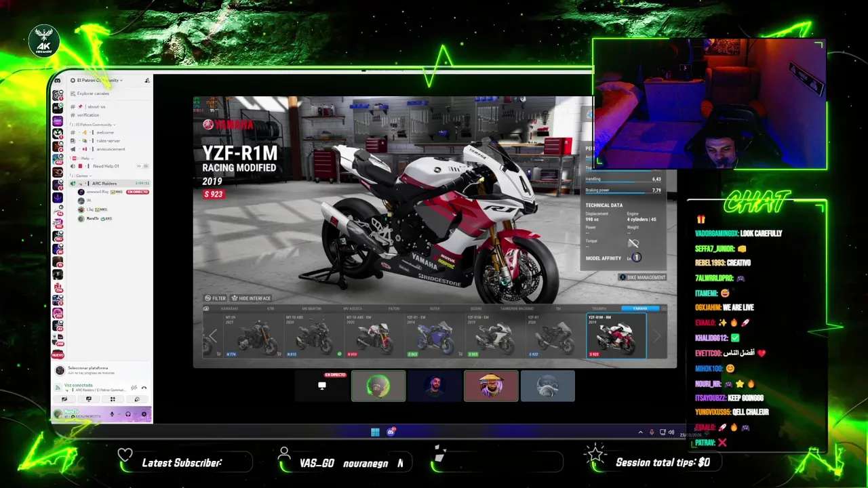Open the verification channel
Image resolution: width=868 pixels, height=488 pixels.
click(85, 115)
